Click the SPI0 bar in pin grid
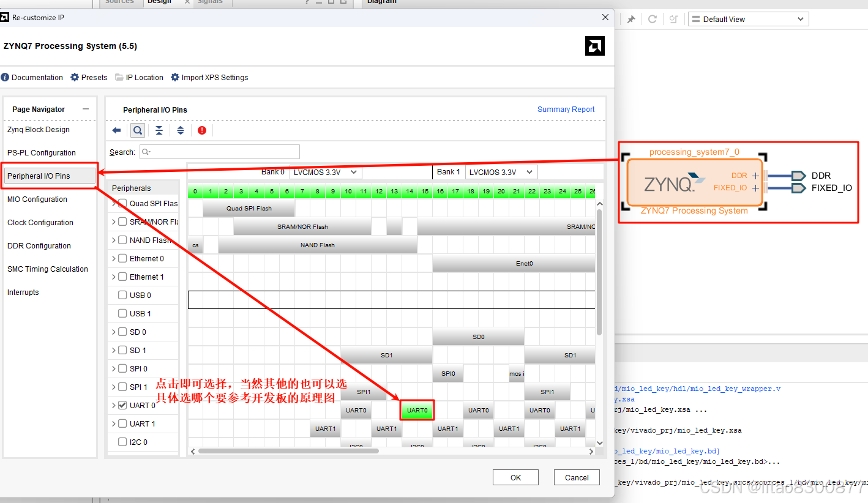 pos(448,373)
